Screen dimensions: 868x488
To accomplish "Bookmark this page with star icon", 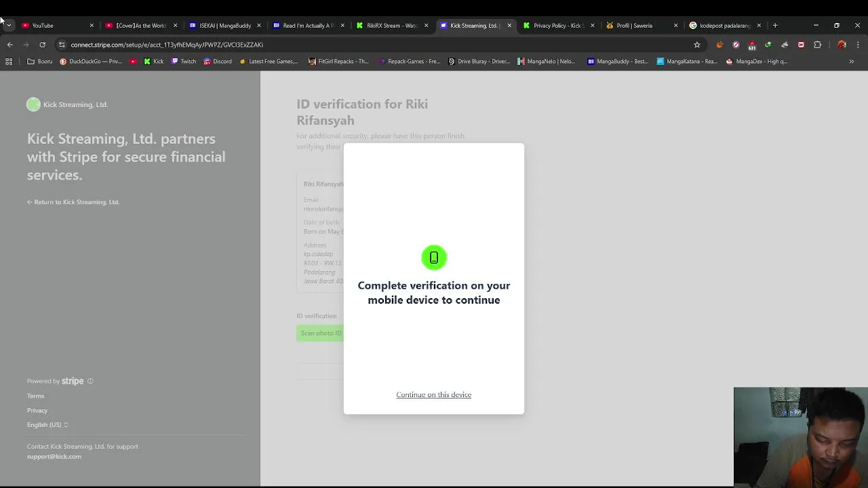I will [x=696, y=45].
